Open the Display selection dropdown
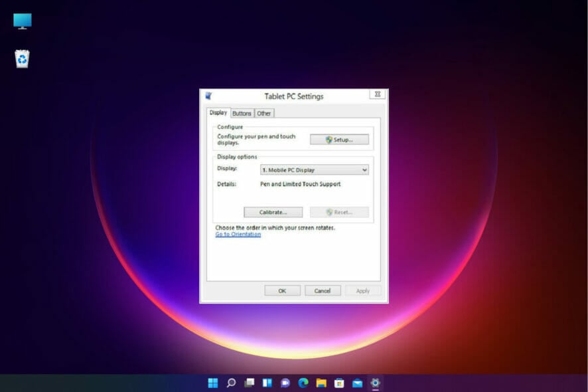The height and width of the screenshot is (392, 588). (363, 169)
